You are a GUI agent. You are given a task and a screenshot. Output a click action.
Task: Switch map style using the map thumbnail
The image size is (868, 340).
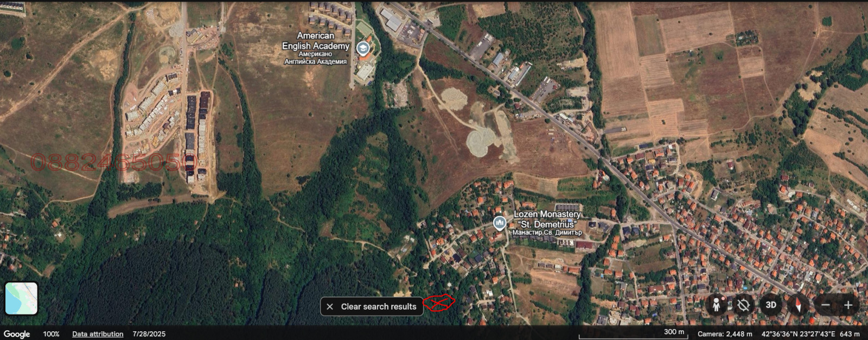click(x=21, y=298)
